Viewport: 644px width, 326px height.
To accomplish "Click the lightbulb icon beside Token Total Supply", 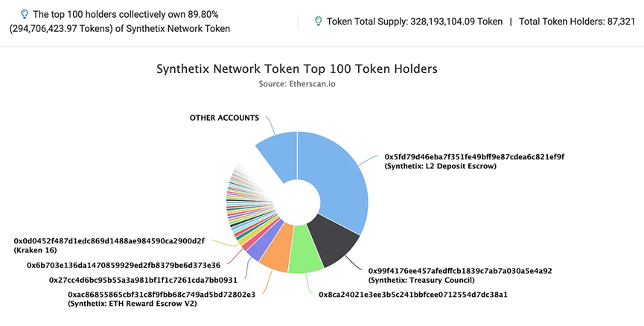I will pyautogui.click(x=318, y=22).
